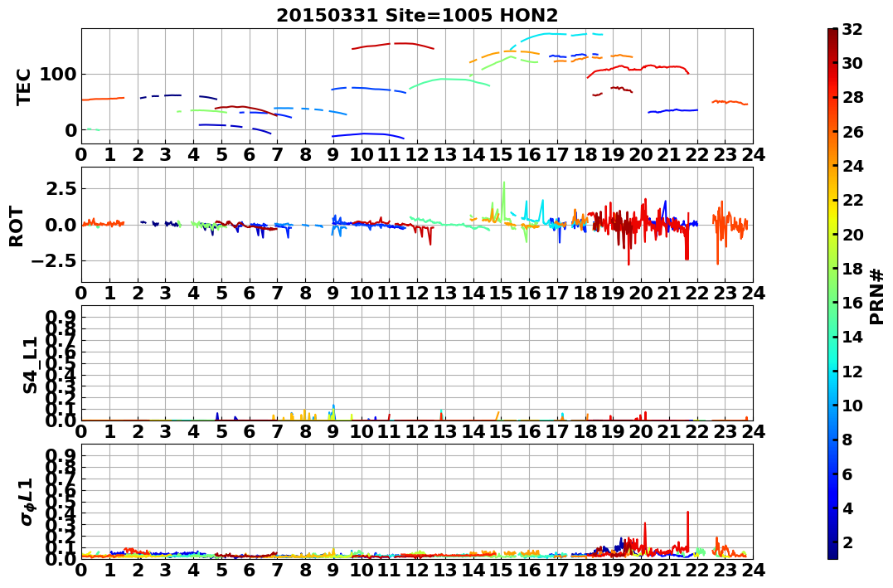
Task: Click colorbar tick label 16
Action: 852,303
